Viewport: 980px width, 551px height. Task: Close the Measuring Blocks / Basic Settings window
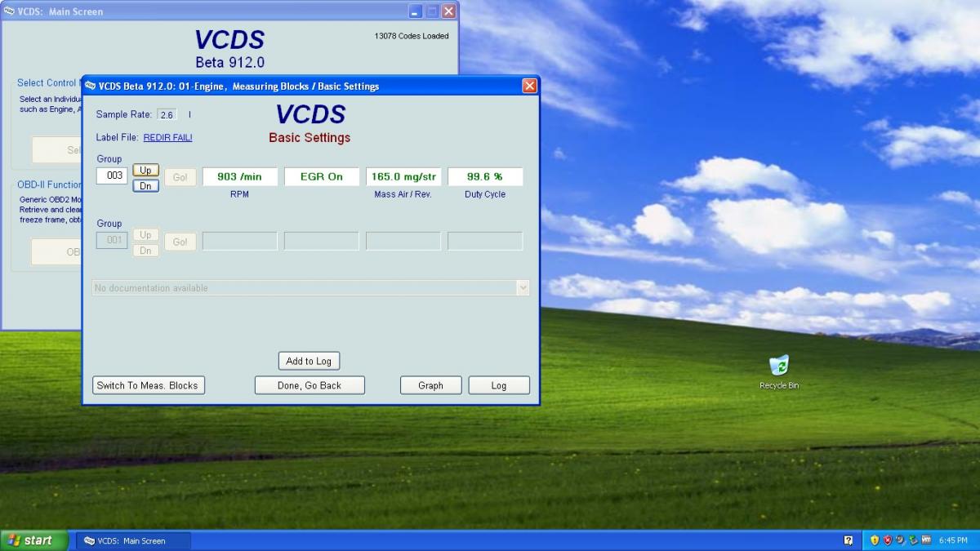click(530, 86)
